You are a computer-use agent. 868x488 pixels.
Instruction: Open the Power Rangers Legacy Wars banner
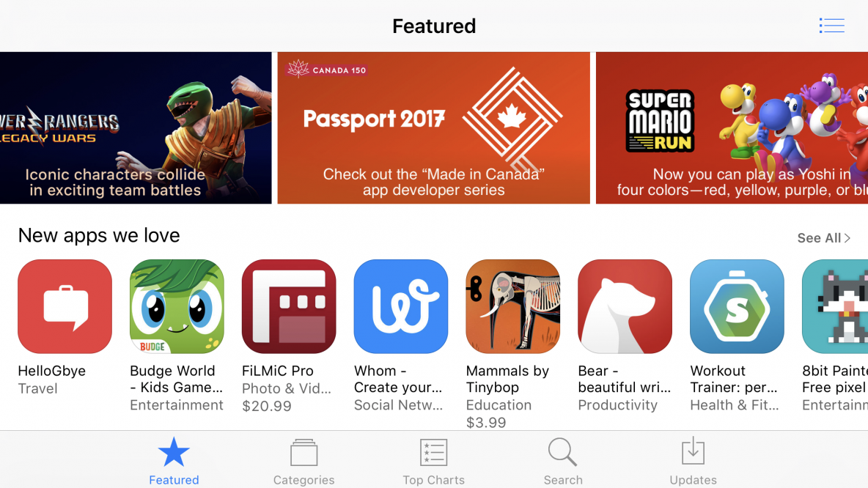pos(136,127)
